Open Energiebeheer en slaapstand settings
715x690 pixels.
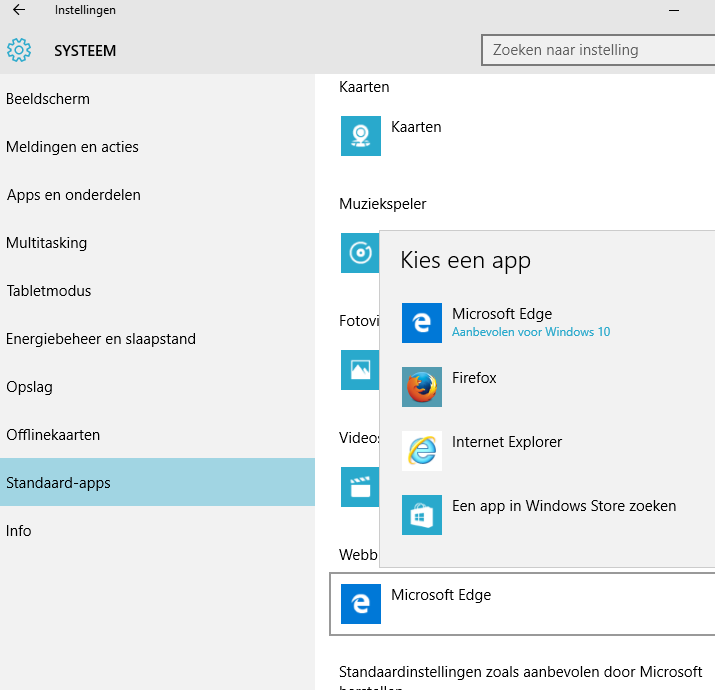click(101, 339)
